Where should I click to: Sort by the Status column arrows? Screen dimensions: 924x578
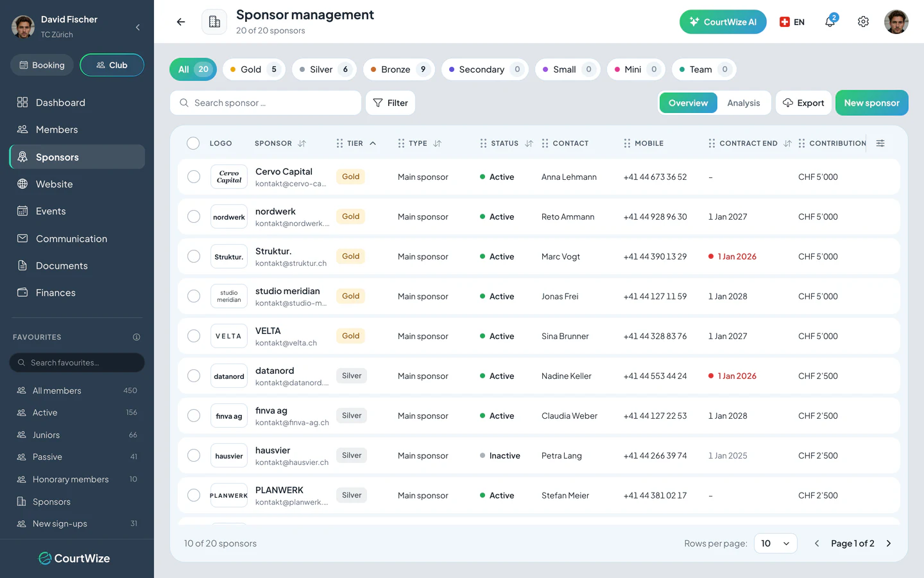click(529, 143)
